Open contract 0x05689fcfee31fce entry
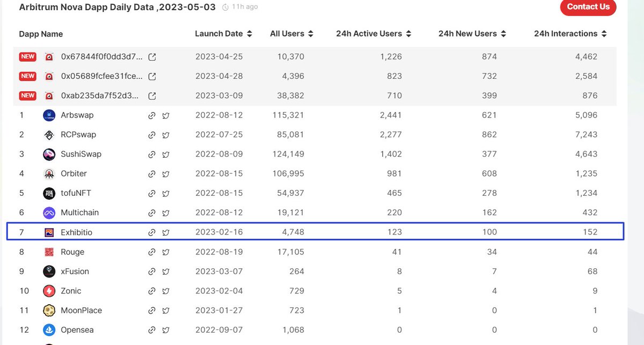 click(x=102, y=76)
